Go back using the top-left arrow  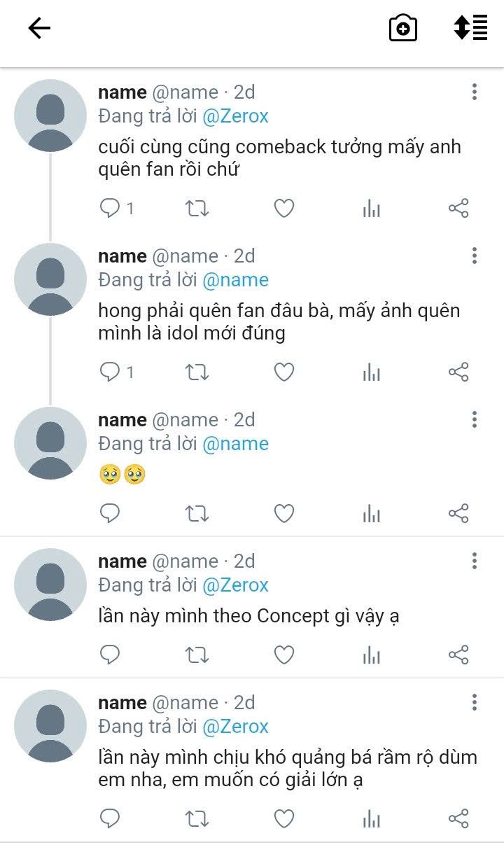[39, 28]
